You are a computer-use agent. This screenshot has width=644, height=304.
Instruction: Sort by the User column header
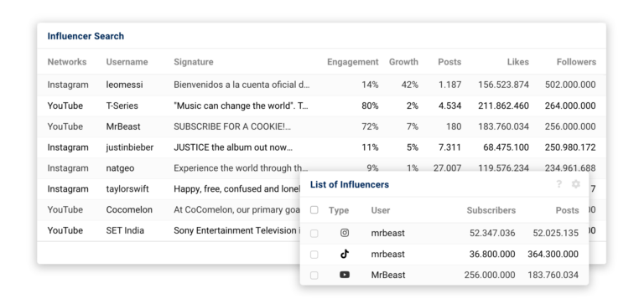pyautogui.click(x=381, y=210)
